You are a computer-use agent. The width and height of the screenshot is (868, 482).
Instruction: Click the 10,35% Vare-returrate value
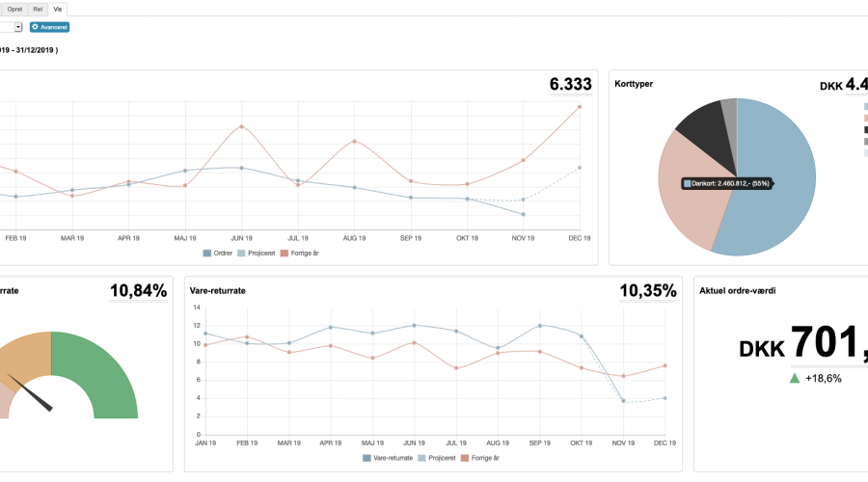[x=647, y=290]
